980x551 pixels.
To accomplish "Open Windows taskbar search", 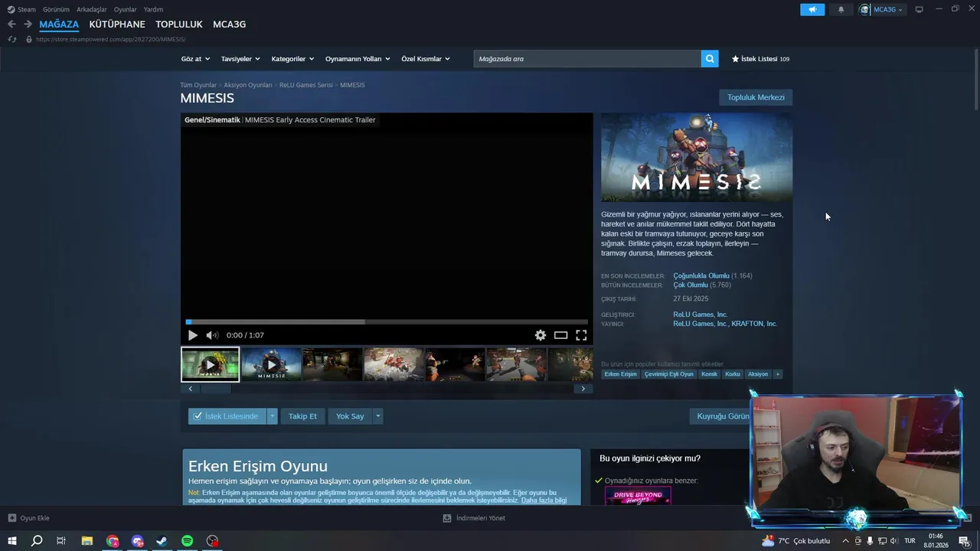I will tap(37, 541).
